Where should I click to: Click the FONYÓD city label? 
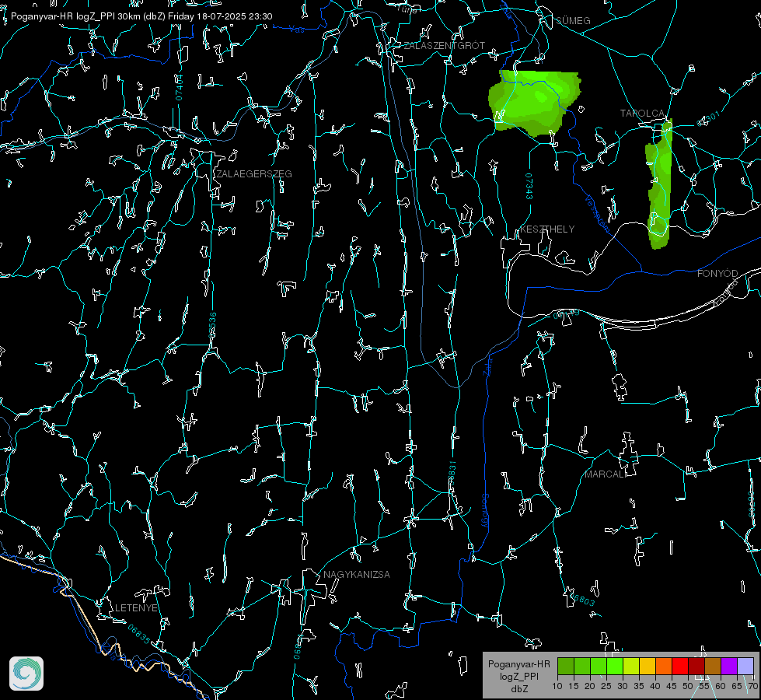(717, 274)
